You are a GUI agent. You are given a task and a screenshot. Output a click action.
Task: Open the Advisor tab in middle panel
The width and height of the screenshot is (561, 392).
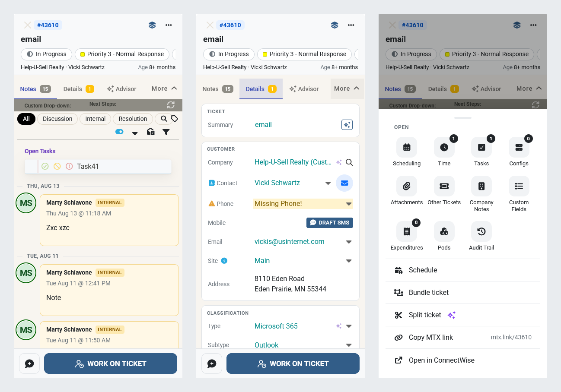tap(304, 89)
